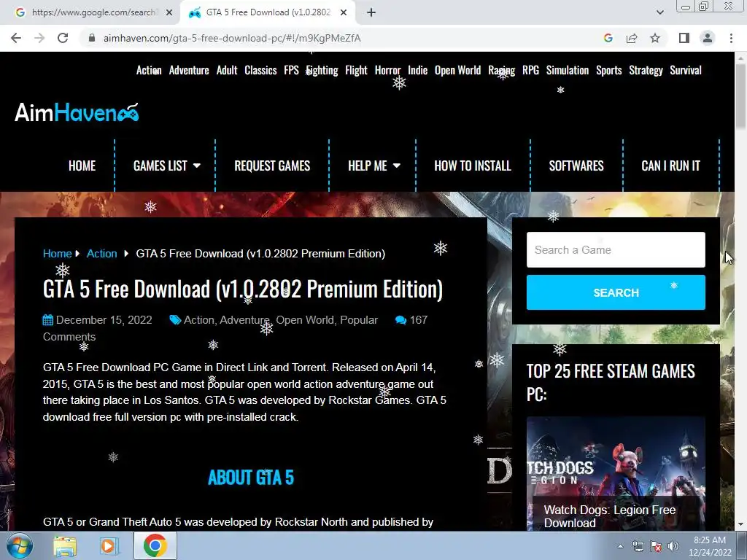Click the AimHaven logo
Screen dimensions: 747x560
(x=77, y=112)
